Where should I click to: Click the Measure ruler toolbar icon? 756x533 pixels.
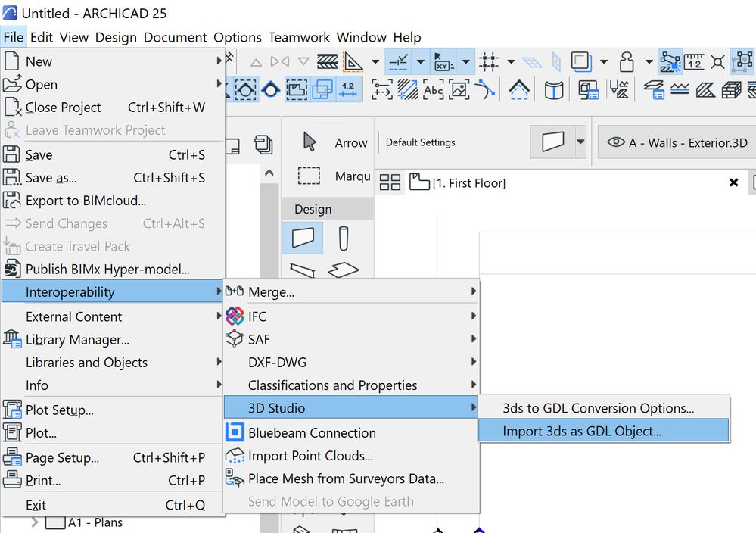[x=694, y=62]
